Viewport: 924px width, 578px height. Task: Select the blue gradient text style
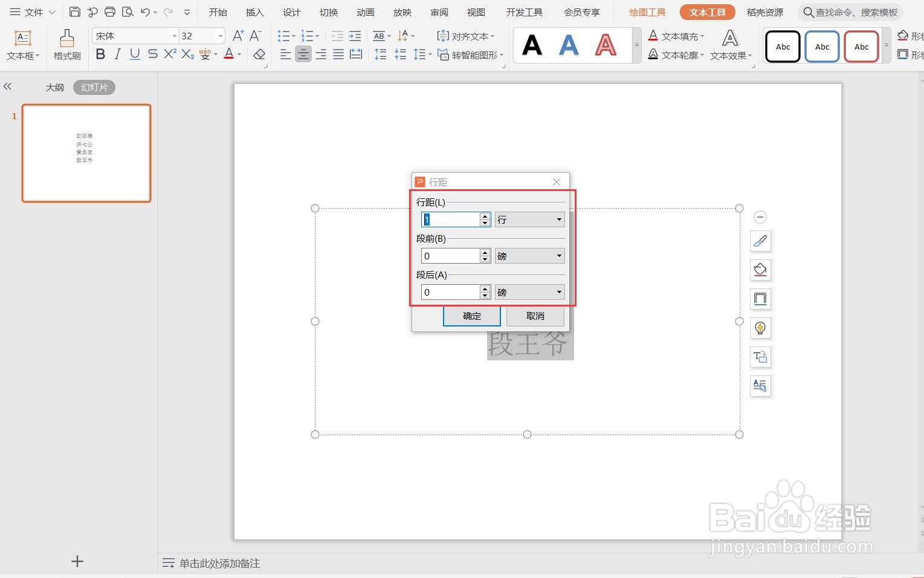(569, 45)
